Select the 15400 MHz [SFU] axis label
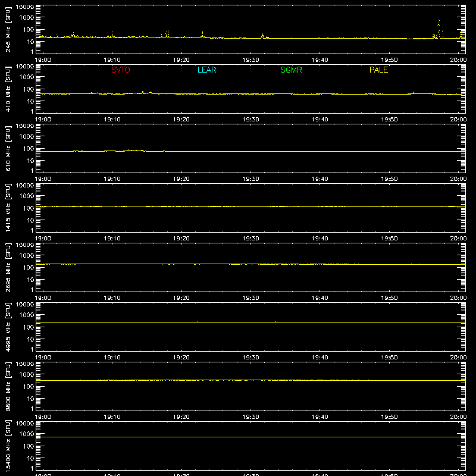 pos(8,446)
